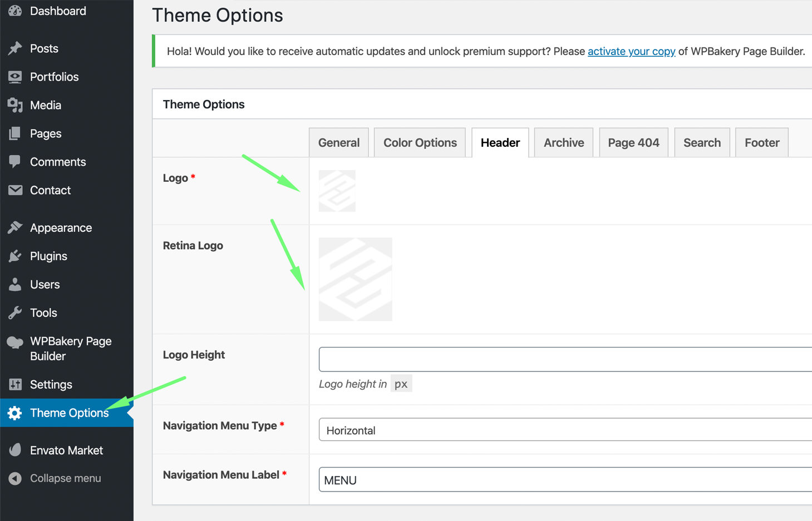Open Portfolios via its sidebar icon

pos(15,77)
